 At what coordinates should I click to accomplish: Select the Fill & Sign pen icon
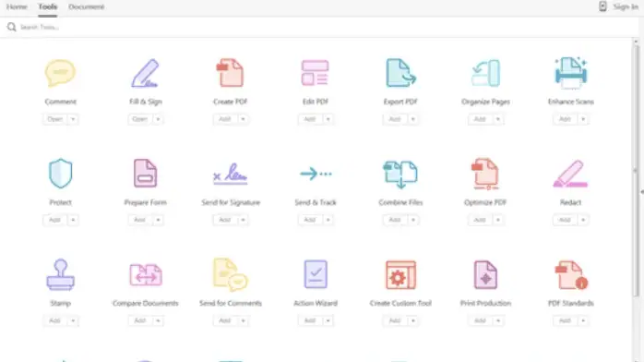pos(146,73)
